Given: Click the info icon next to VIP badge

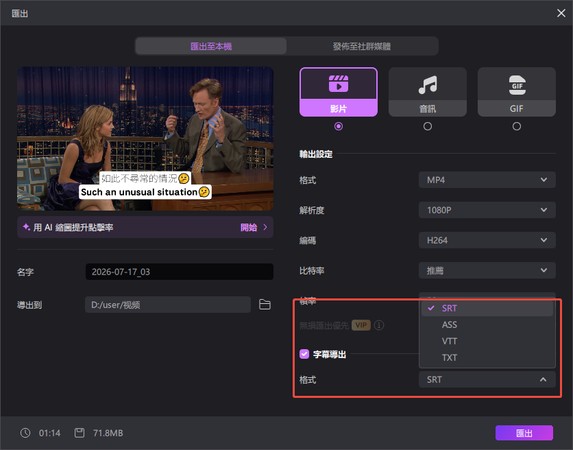Looking at the screenshot, I should 379,325.
